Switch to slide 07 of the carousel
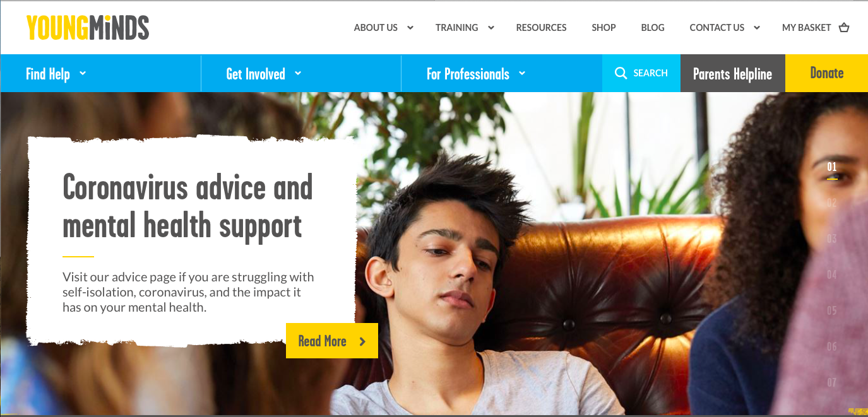 click(x=832, y=382)
